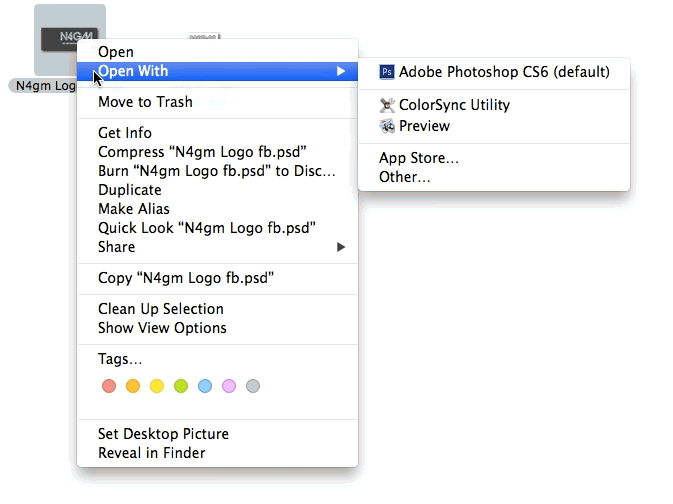
Task: Apply the blue tag color
Action: [x=205, y=386]
